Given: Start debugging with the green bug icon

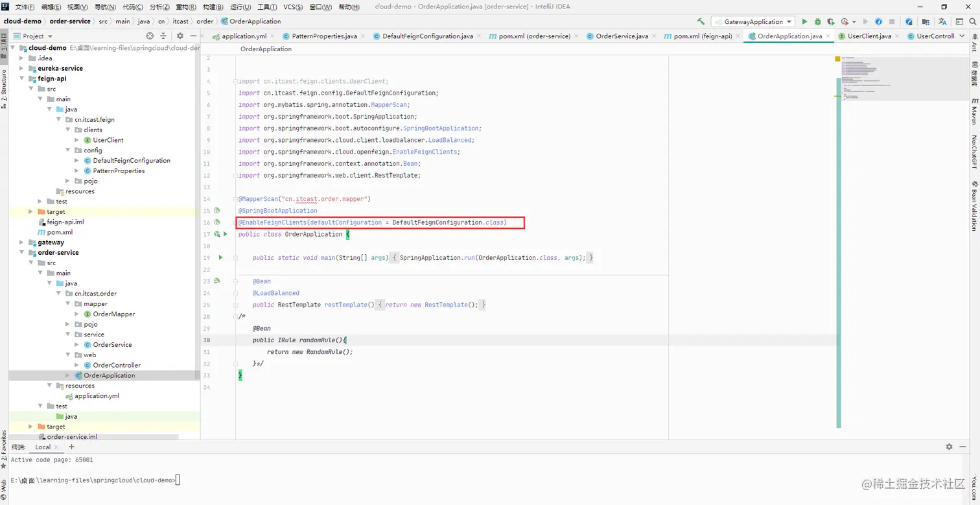Looking at the screenshot, I should click(818, 21).
